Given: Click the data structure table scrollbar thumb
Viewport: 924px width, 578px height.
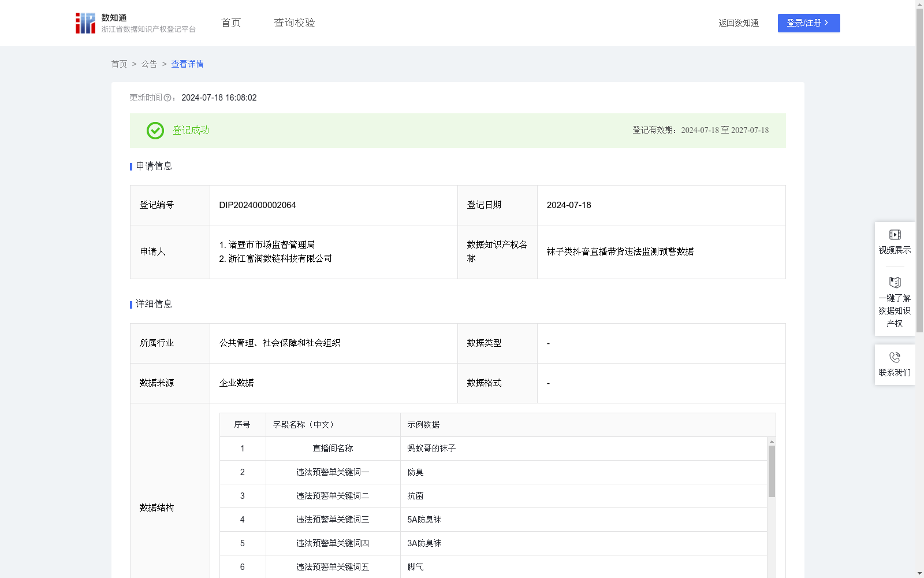Looking at the screenshot, I should pyautogui.click(x=772, y=471).
